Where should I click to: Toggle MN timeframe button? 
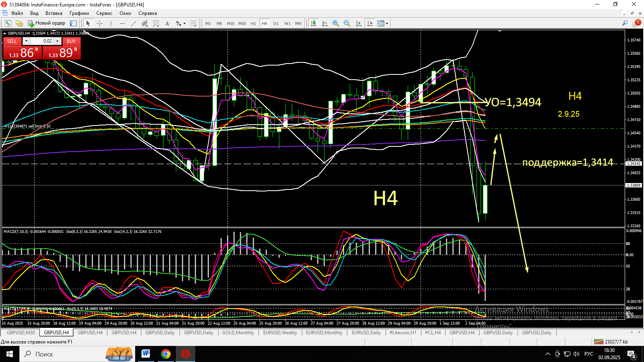298,23
